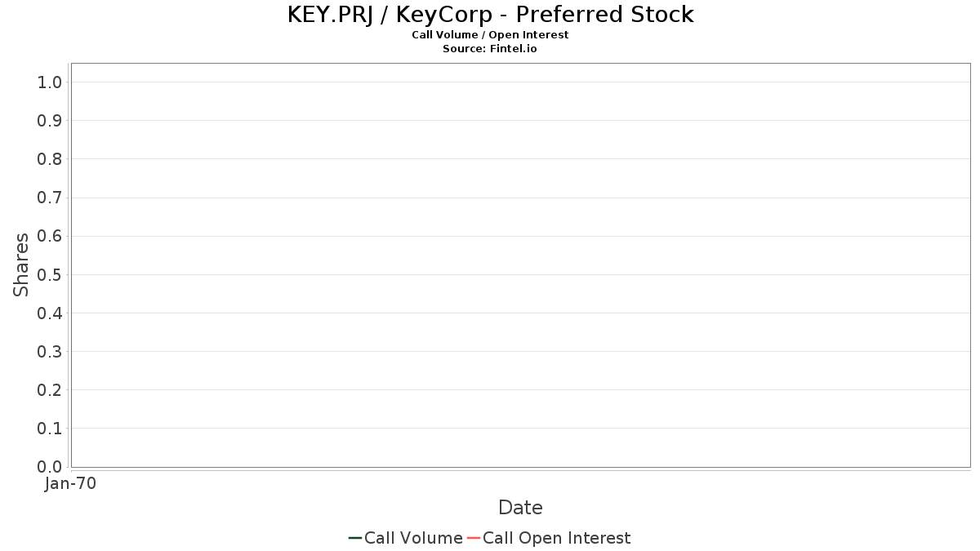980x551 pixels.
Task: Click the 0.2 y-axis tick label
Action: pos(50,390)
